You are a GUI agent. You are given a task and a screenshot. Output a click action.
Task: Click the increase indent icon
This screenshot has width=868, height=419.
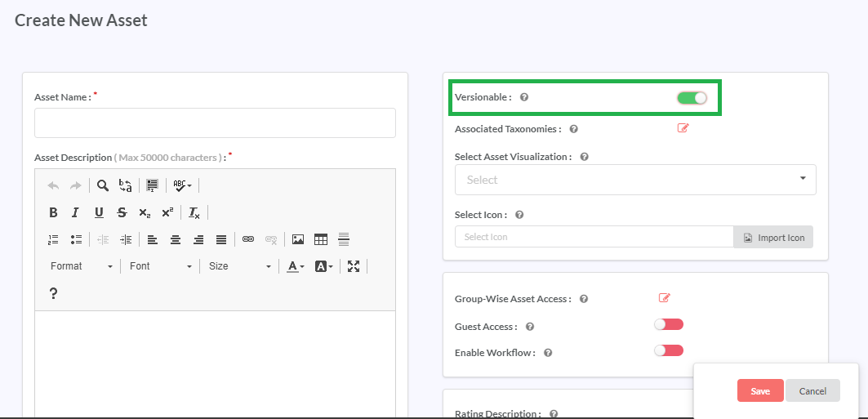pos(126,239)
